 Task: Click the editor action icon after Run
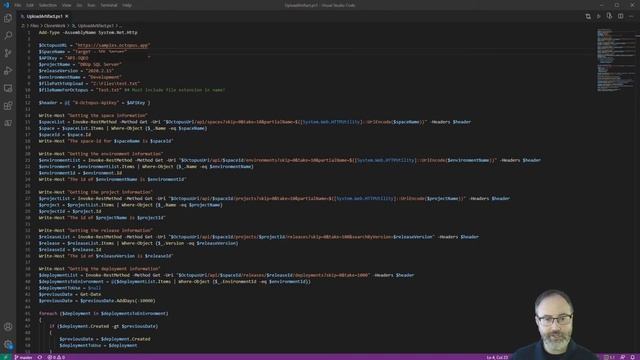point(609,16)
